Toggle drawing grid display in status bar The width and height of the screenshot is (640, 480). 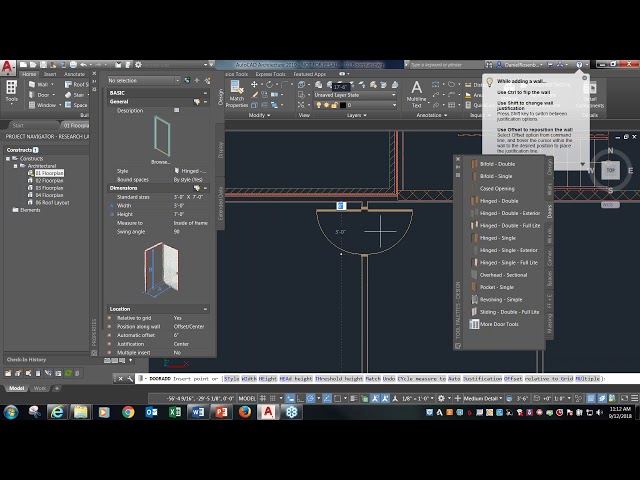(x=263, y=398)
